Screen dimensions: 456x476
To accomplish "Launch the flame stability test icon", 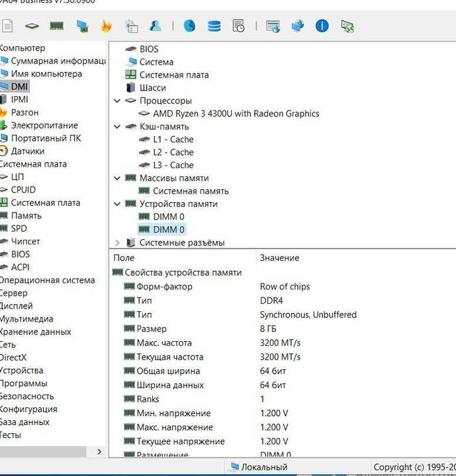I will click(106, 26).
